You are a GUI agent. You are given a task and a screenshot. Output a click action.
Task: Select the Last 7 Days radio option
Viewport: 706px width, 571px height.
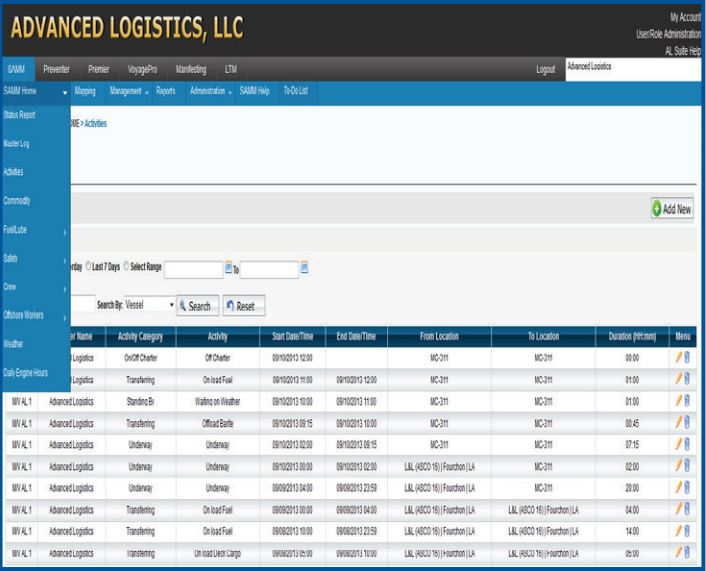(86, 267)
